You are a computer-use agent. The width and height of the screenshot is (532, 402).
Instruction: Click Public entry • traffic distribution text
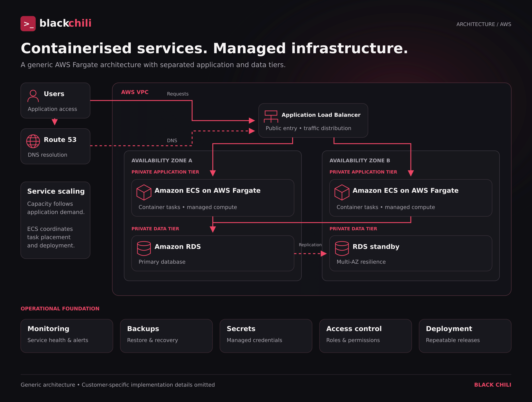tap(308, 128)
